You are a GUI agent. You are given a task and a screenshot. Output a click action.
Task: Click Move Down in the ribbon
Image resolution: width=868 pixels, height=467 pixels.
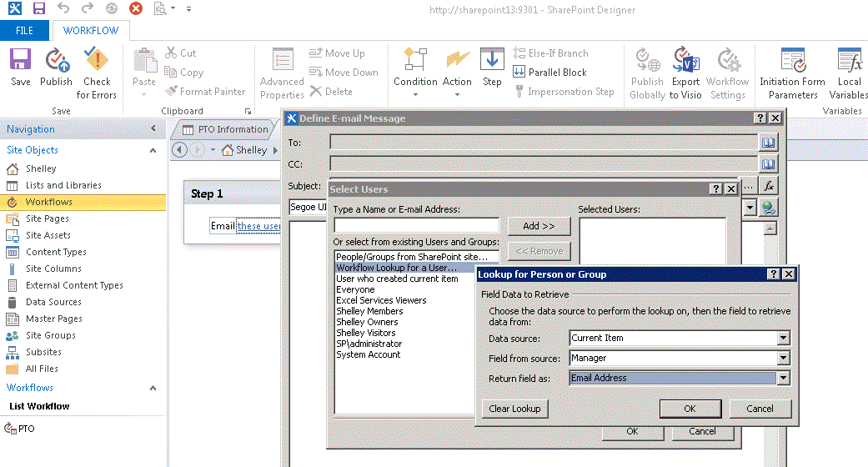pyautogui.click(x=344, y=72)
